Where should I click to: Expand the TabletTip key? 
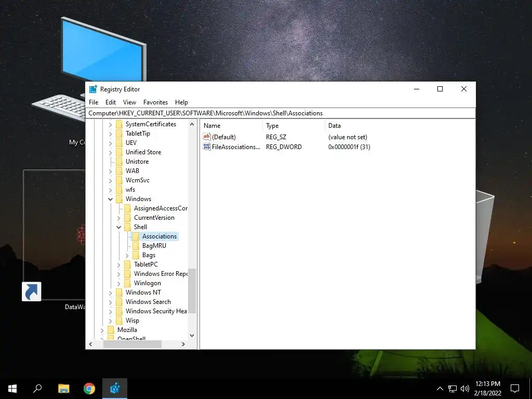coord(110,134)
